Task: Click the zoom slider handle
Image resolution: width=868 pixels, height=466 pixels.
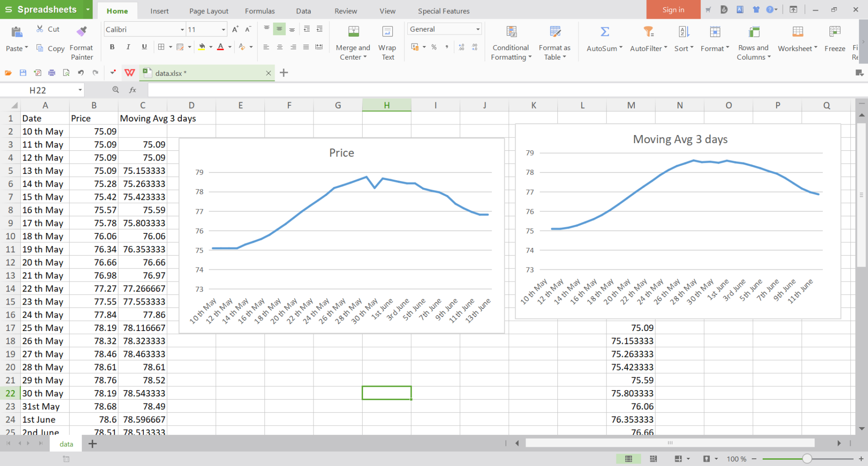Action: tap(807, 459)
